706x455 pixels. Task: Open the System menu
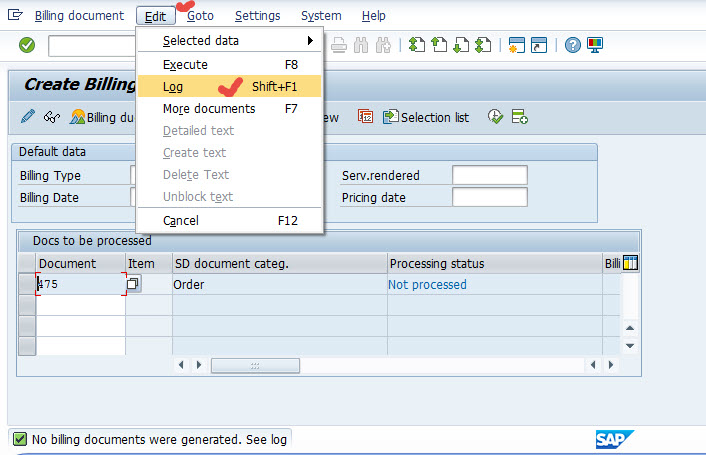pyautogui.click(x=321, y=16)
